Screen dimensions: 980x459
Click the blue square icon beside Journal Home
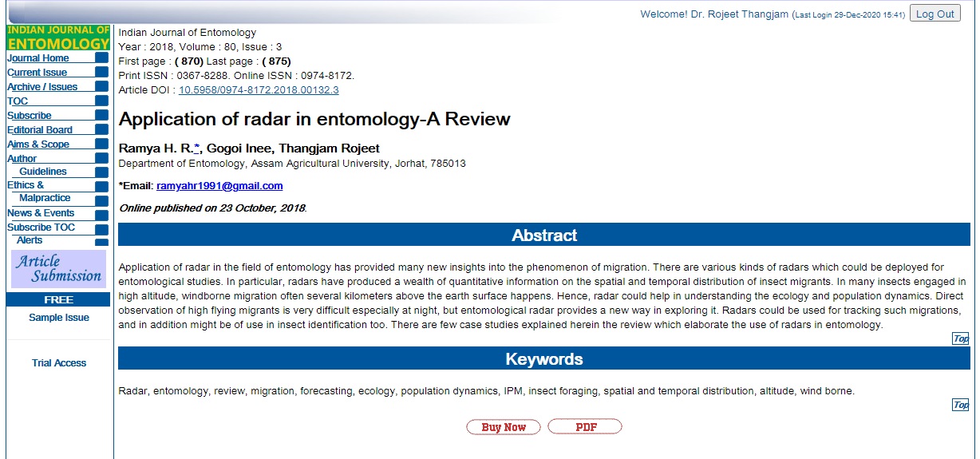101,58
